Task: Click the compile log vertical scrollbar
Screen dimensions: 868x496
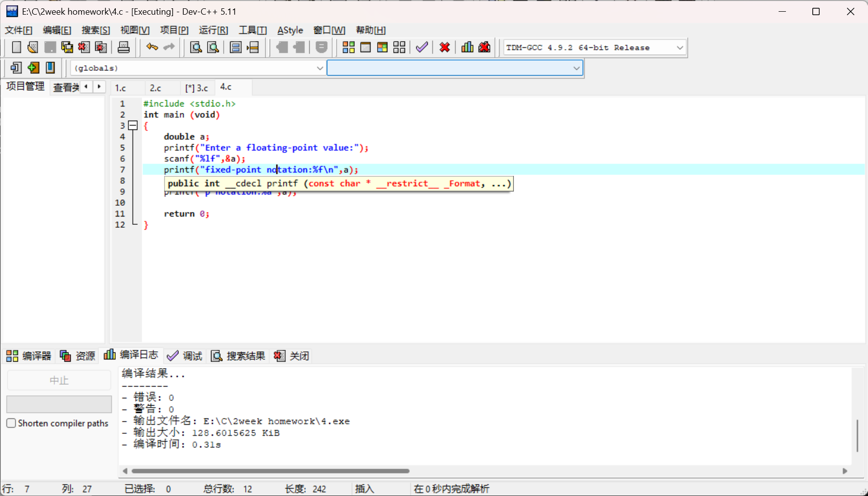Action: 857,435
